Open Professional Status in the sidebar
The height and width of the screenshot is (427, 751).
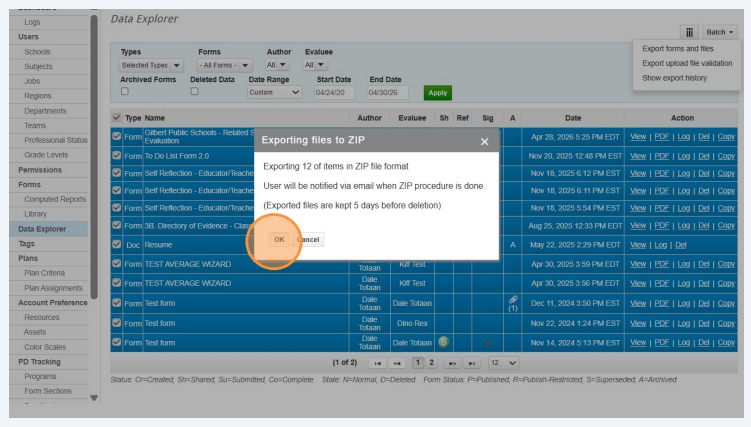56,140
